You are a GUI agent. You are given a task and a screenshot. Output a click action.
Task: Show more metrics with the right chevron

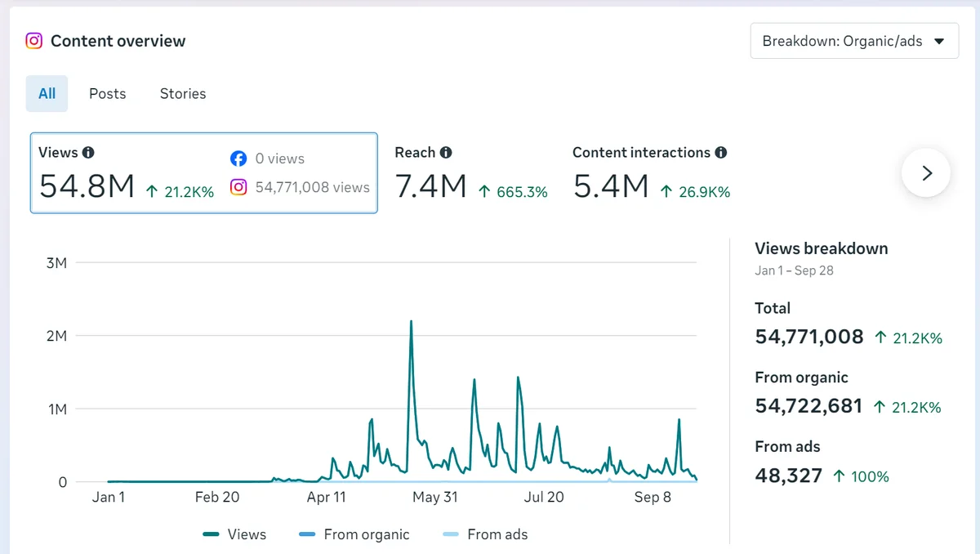926,172
